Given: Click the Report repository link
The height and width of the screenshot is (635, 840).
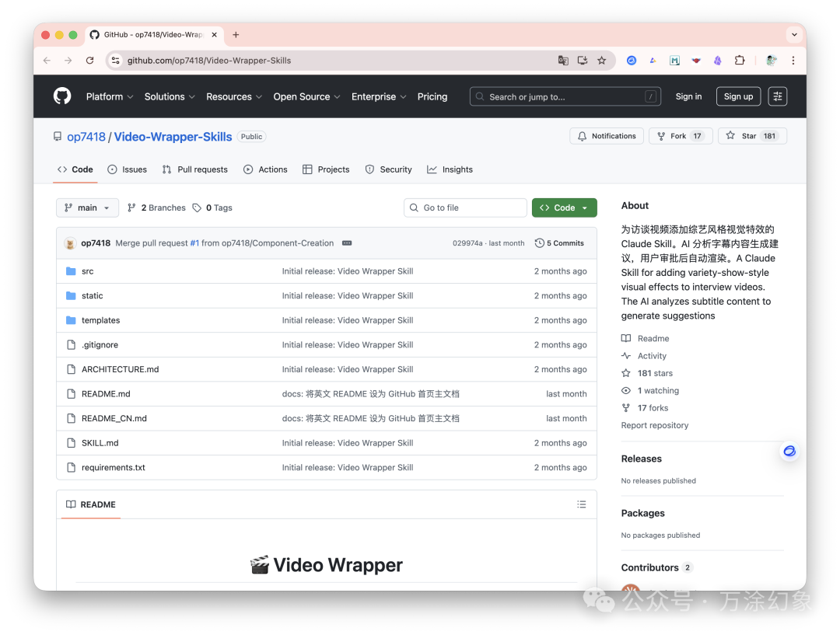Looking at the screenshot, I should click(x=654, y=425).
